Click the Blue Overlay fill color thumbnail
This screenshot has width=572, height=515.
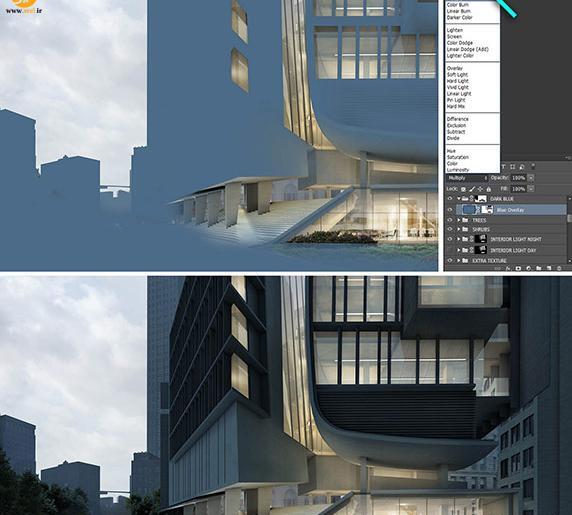point(469,210)
